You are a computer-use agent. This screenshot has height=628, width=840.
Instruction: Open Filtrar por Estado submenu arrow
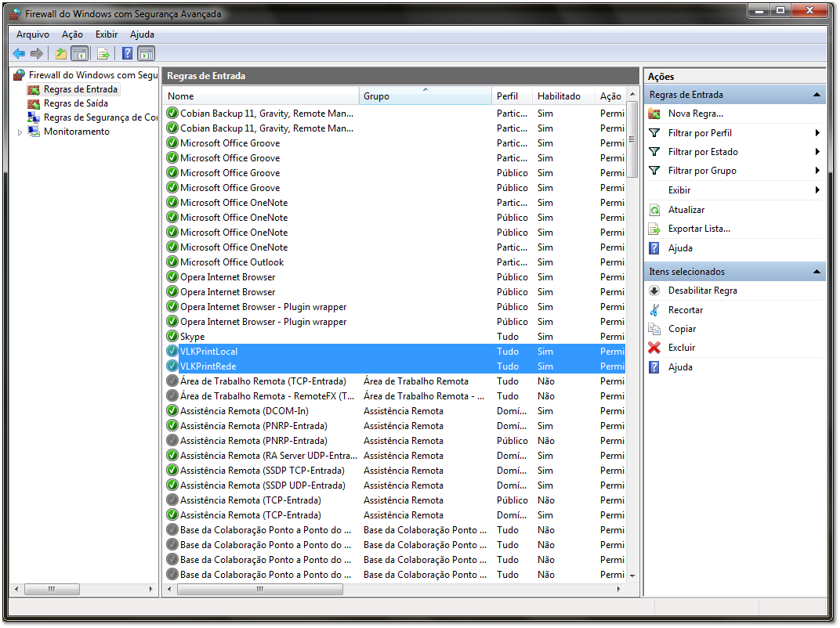[x=817, y=151]
